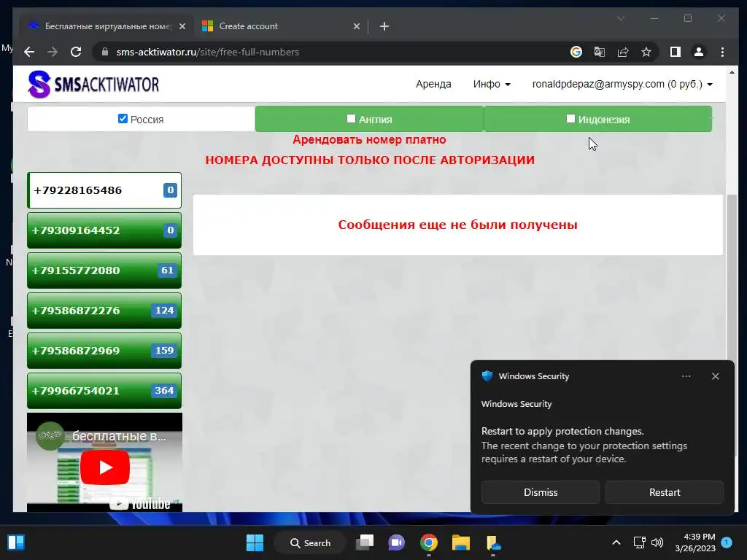The height and width of the screenshot is (560, 747).
Task: Check the Англия country checkbox
Action: [x=351, y=119]
